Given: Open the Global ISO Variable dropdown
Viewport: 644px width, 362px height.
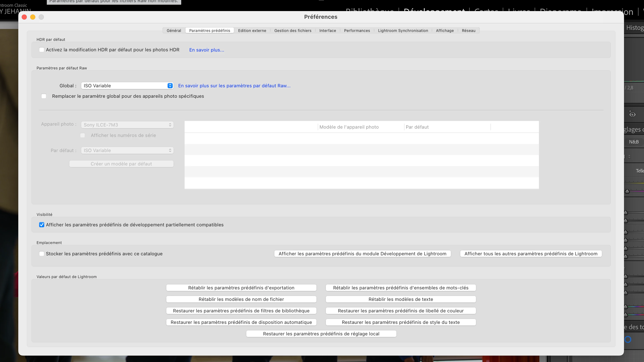Looking at the screenshot, I should [127, 86].
